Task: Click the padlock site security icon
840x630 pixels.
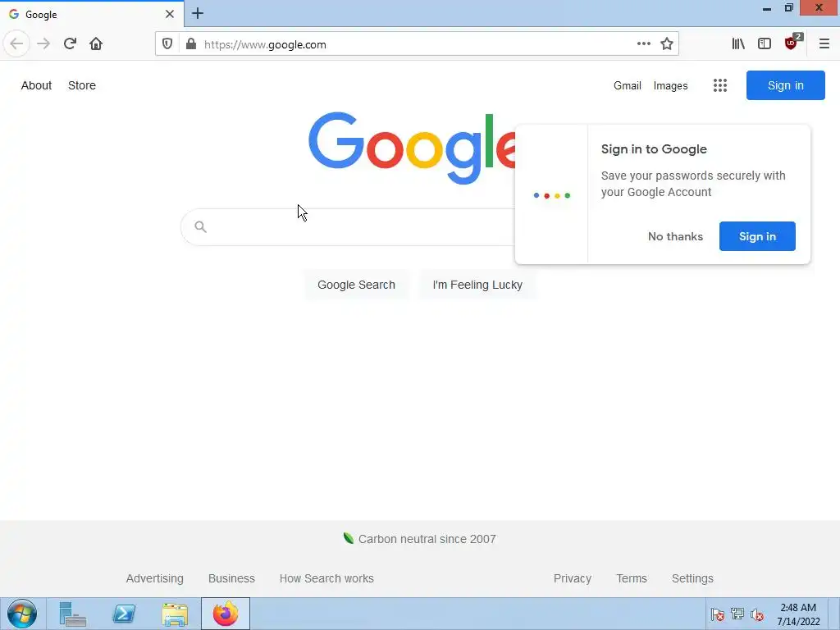Action: click(190, 44)
